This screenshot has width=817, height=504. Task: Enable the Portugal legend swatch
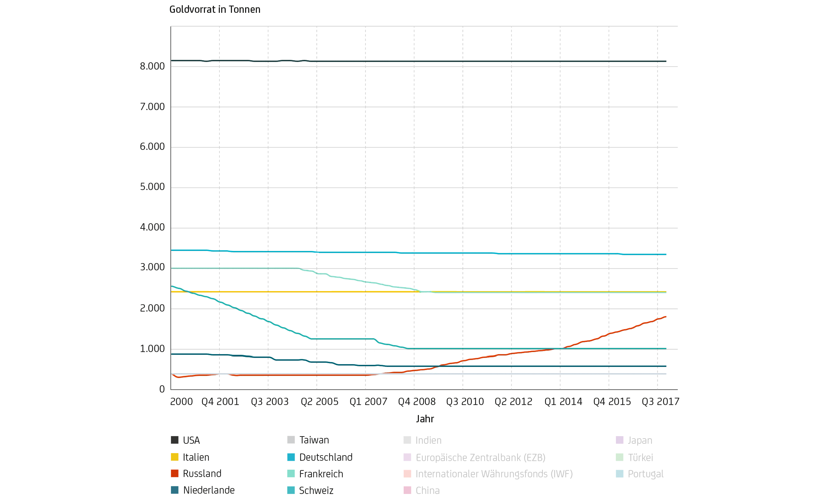(620, 474)
